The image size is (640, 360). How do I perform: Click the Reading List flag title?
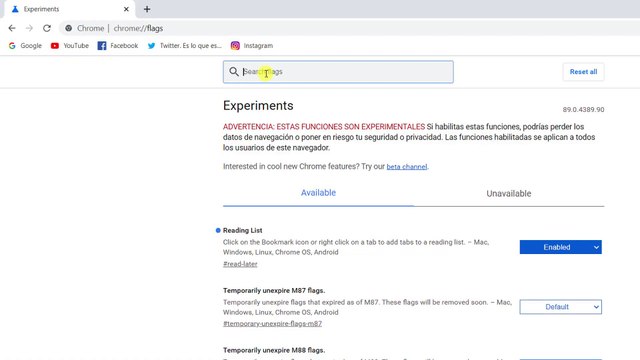click(x=242, y=230)
